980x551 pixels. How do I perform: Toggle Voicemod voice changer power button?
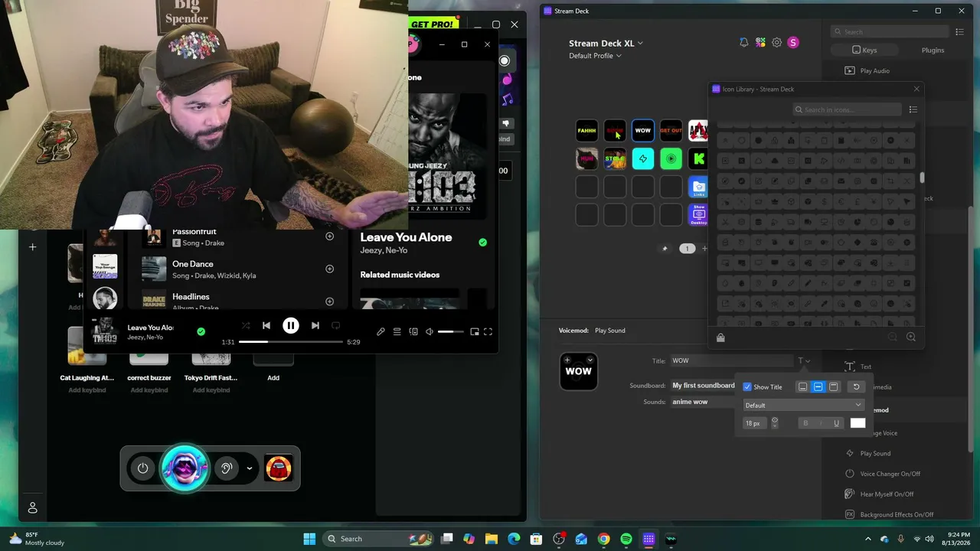(x=143, y=468)
